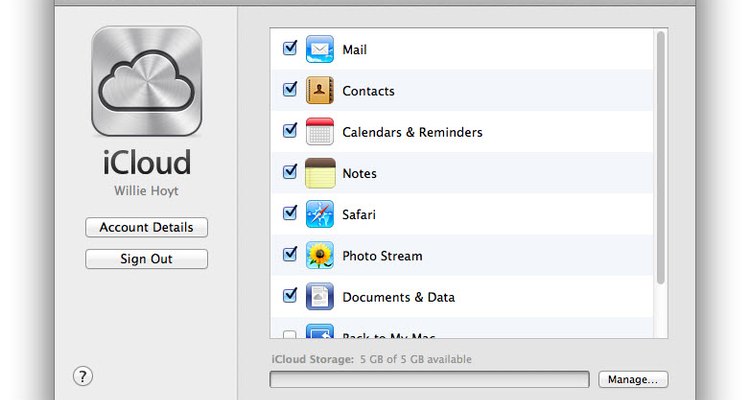Select the Safari row label
Viewport: 750px width, 400px height.
coord(359,214)
